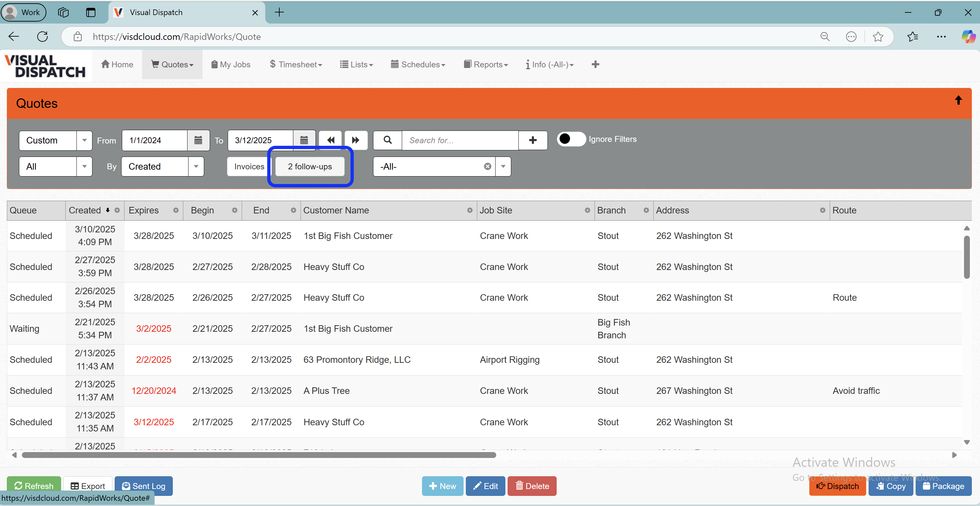The image size is (980, 506).
Task: Click the Visual Dispatch logo
Action: (45, 66)
